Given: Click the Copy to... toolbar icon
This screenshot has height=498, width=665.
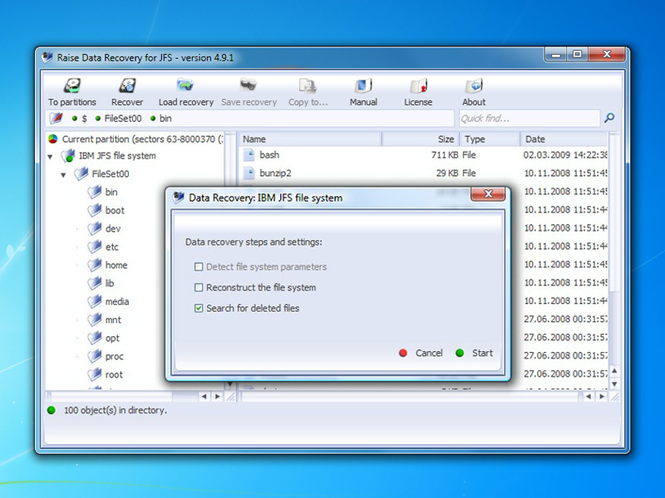Looking at the screenshot, I should [x=308, y=85].
